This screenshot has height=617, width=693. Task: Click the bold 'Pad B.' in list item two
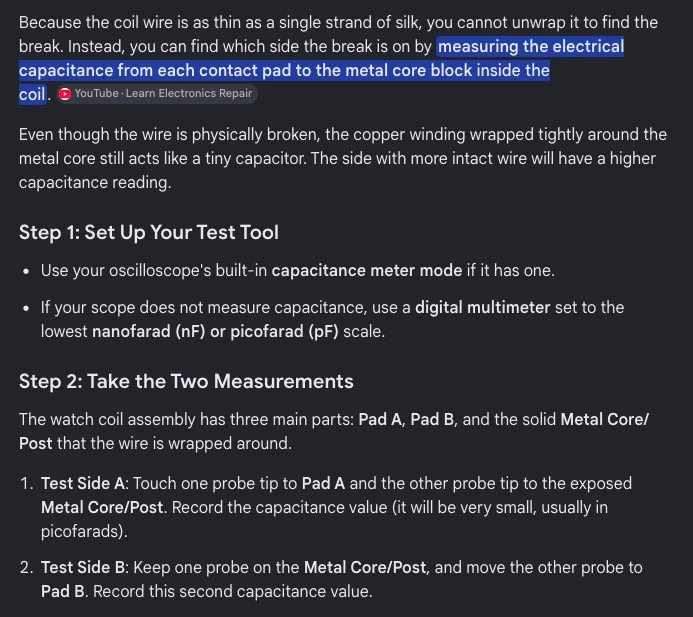(65, 591)
